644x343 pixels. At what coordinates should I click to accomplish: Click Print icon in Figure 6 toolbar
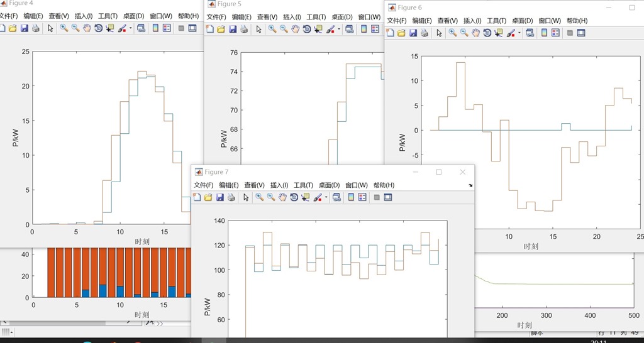pyautogui.click(x=425, y=33)
